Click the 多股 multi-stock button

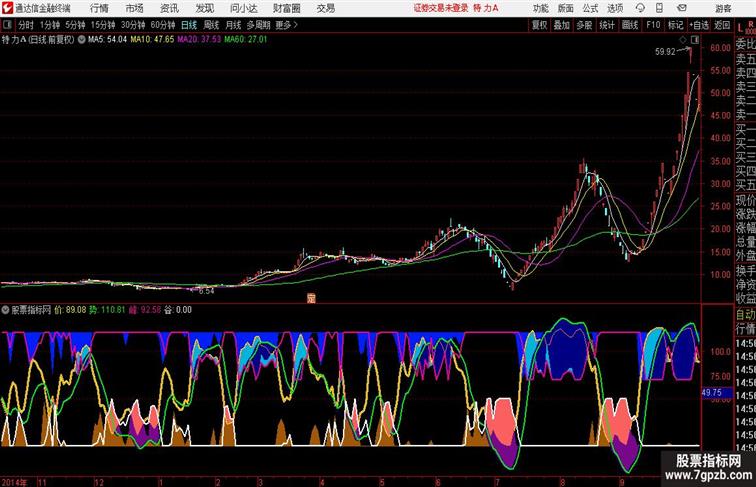584,25
